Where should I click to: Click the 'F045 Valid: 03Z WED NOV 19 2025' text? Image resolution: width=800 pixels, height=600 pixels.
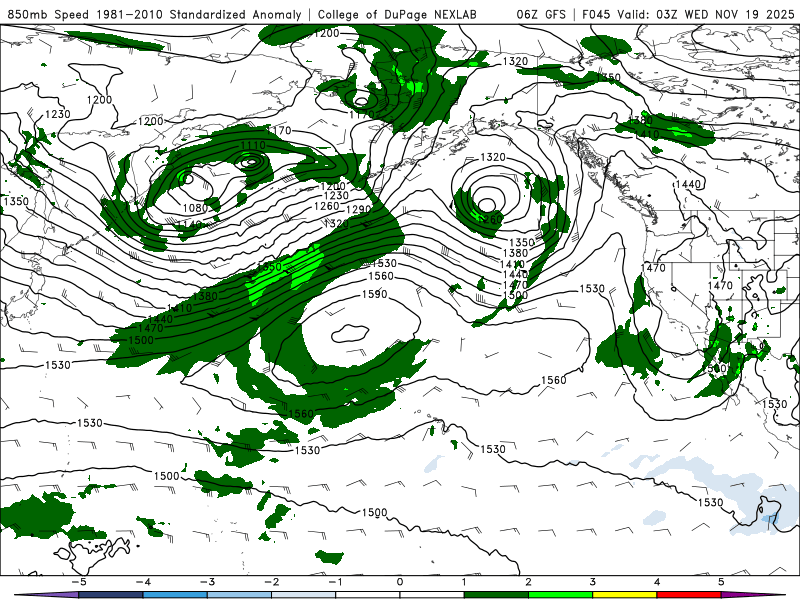688,14
